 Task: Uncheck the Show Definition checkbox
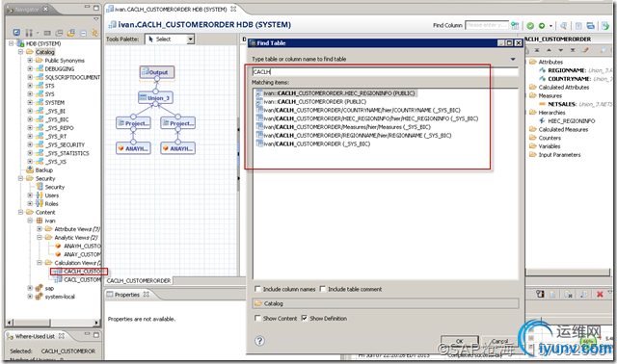click(305, 318)
